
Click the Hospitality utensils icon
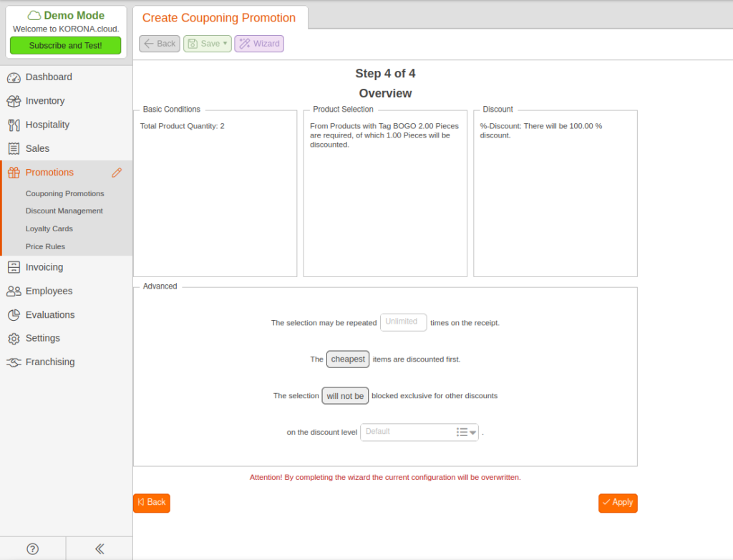coord(14,125)
